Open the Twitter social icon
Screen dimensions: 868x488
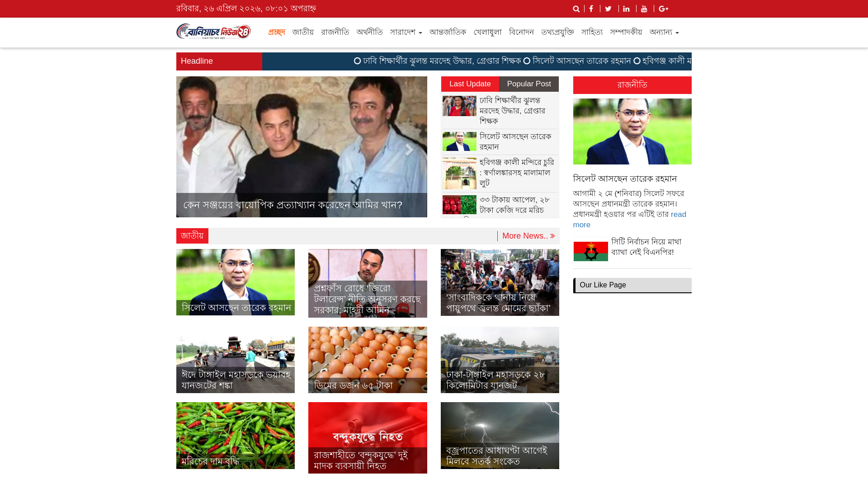609,9
